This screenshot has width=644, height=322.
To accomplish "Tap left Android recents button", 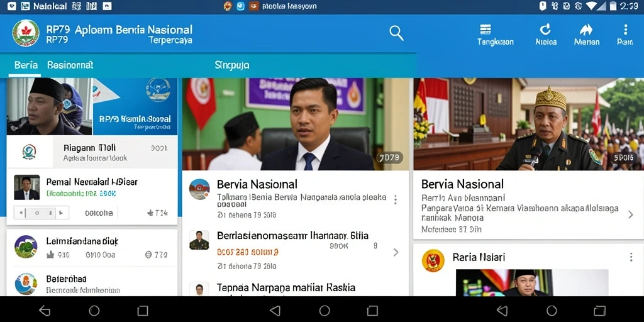I will click(143, 311).
